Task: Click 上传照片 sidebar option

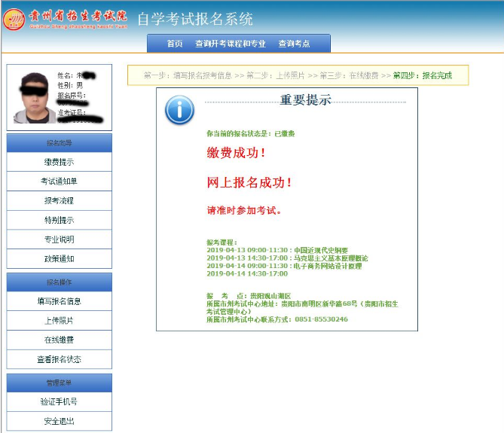Action: pos(59,321)
